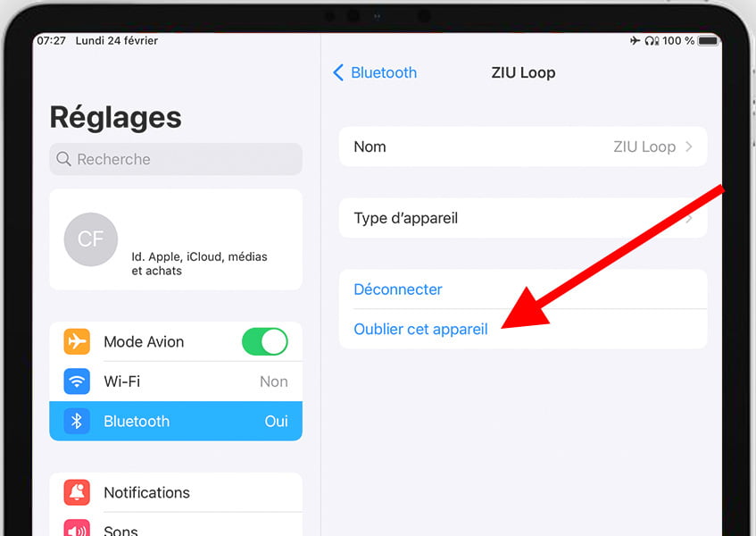The height and width of the screenshot is (536, 756).
Task: Click the orange airplane Mode Avion icon
Action: [77, 341]
